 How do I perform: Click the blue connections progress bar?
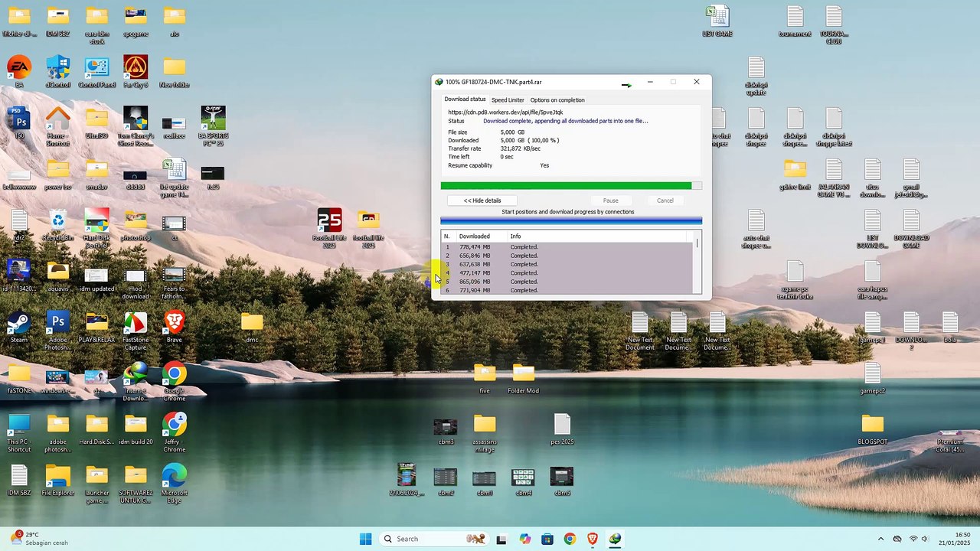pyautogui.click(x=571, y=221)
